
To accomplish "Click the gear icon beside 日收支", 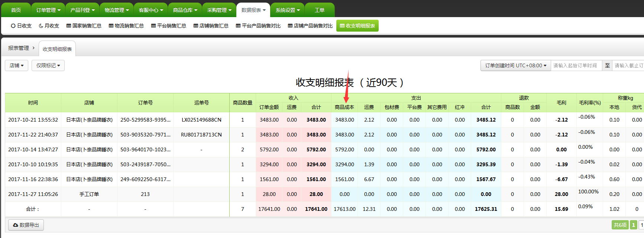I will (x=13, y=26).
